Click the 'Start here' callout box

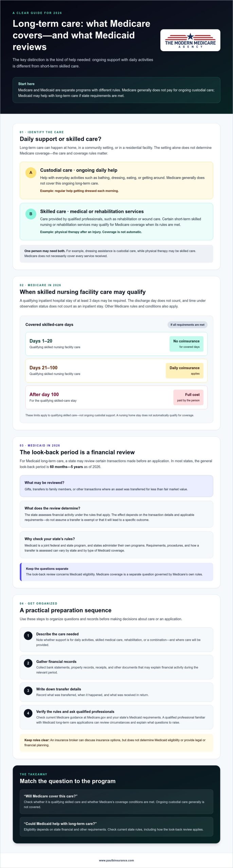116,90
